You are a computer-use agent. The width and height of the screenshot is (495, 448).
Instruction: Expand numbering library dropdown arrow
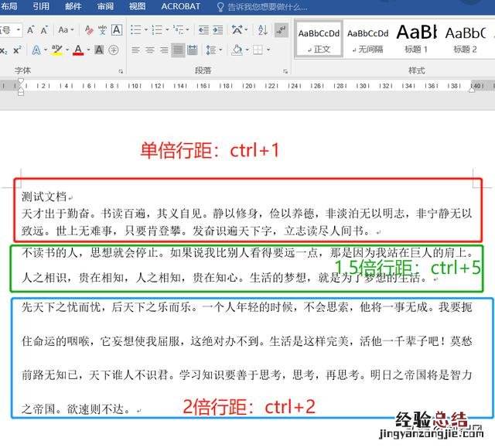[167, 30]
